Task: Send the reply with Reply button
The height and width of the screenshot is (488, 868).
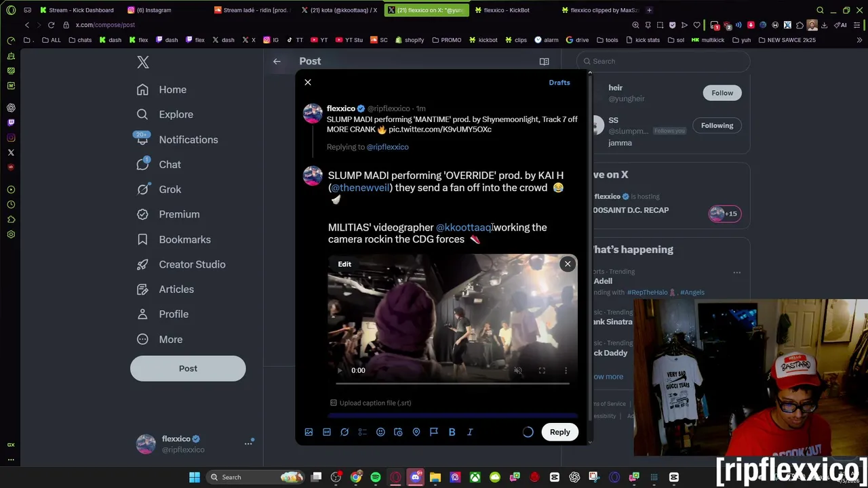Action: click(x=560, y=432)
